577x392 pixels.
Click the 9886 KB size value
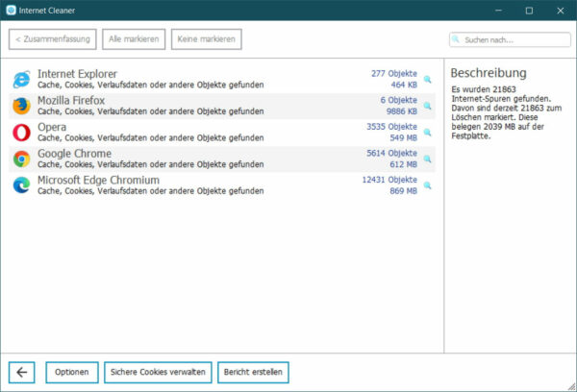click(x=402, y=111)
